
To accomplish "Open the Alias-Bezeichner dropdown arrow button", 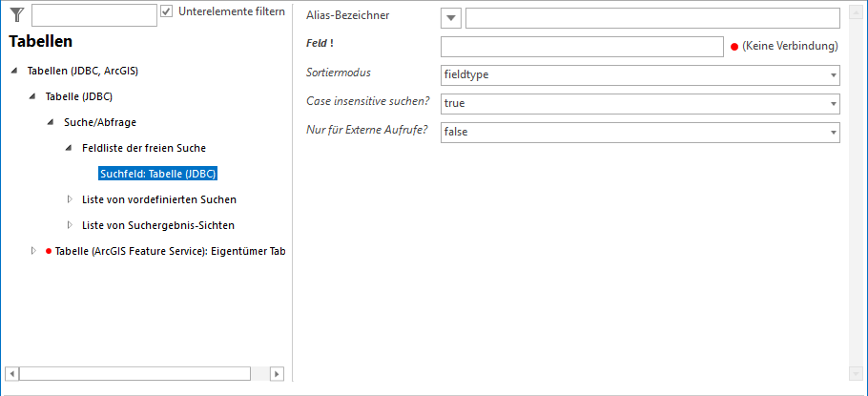I will click(451, 18).
